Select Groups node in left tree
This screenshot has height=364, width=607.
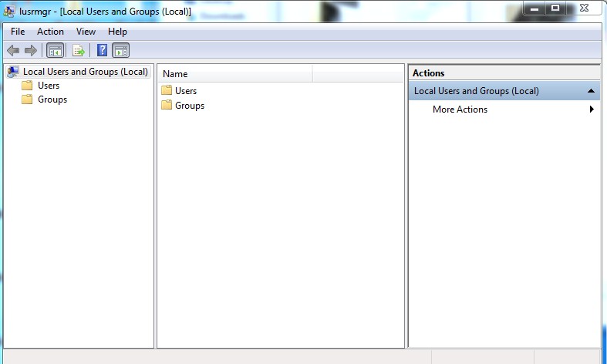point(52,99)
